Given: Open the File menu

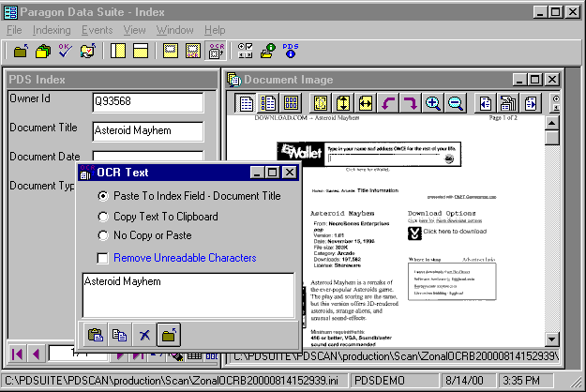Looking at the screenshot, I should pyautogui.click(x=14, y=30).
